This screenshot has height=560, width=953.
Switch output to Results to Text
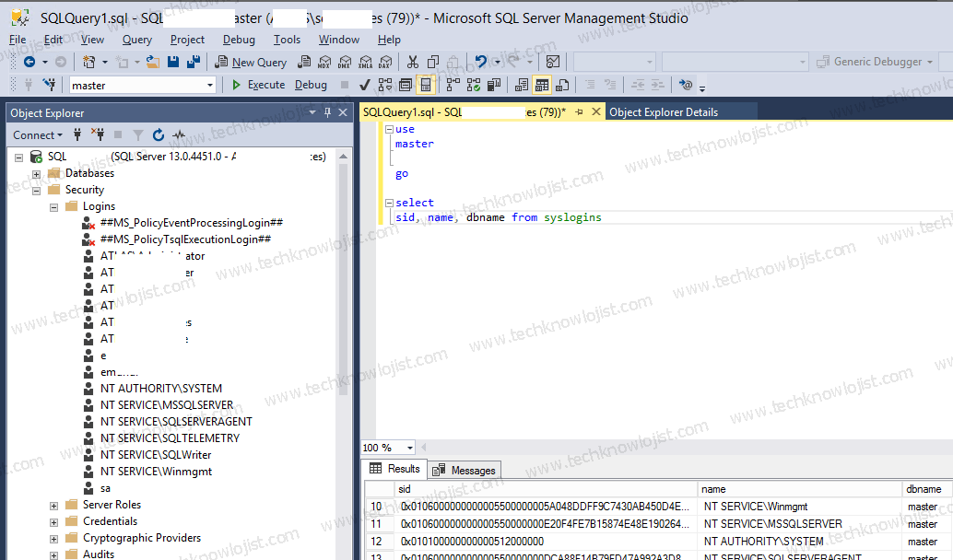coord(522,85)
